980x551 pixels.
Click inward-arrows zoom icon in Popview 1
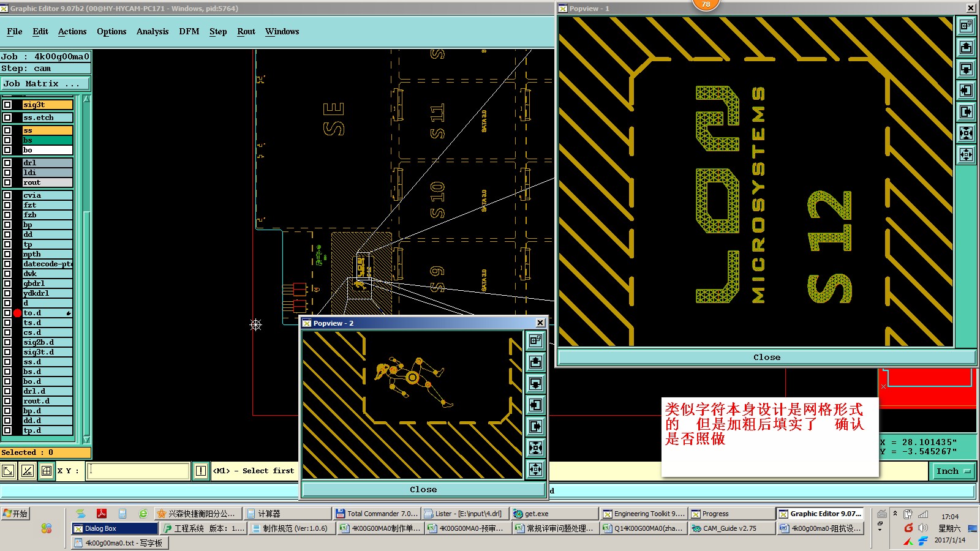coord(966,133)
